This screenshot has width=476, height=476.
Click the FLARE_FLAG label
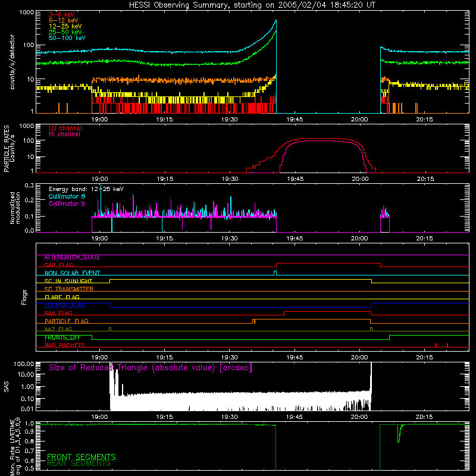pos(62,297)
